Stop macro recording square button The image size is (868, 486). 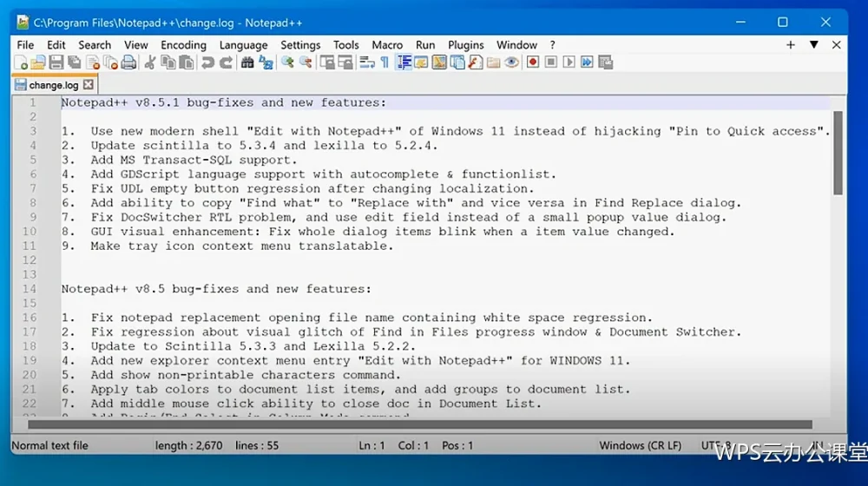pyautogui.click(x=551, y=62)
